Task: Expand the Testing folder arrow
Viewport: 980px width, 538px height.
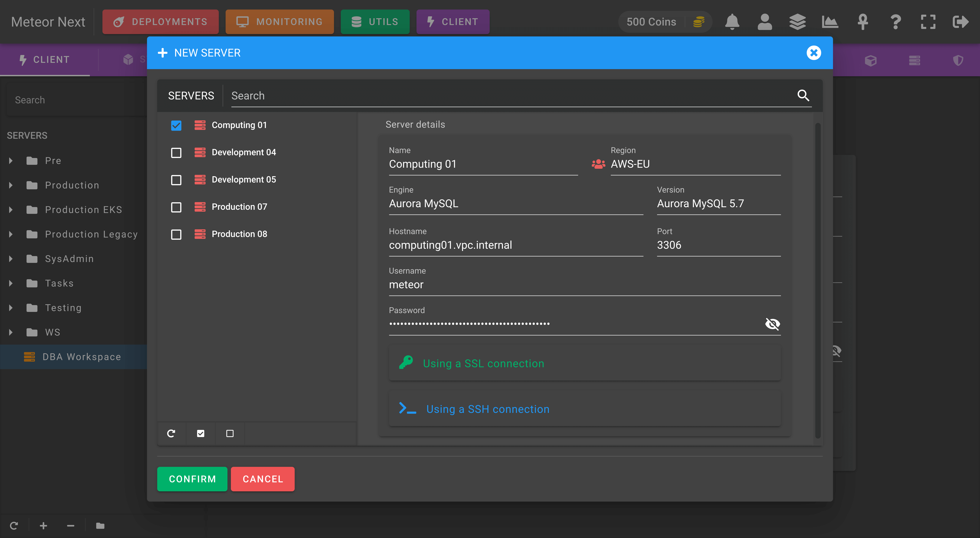Action: pos(11,308)
